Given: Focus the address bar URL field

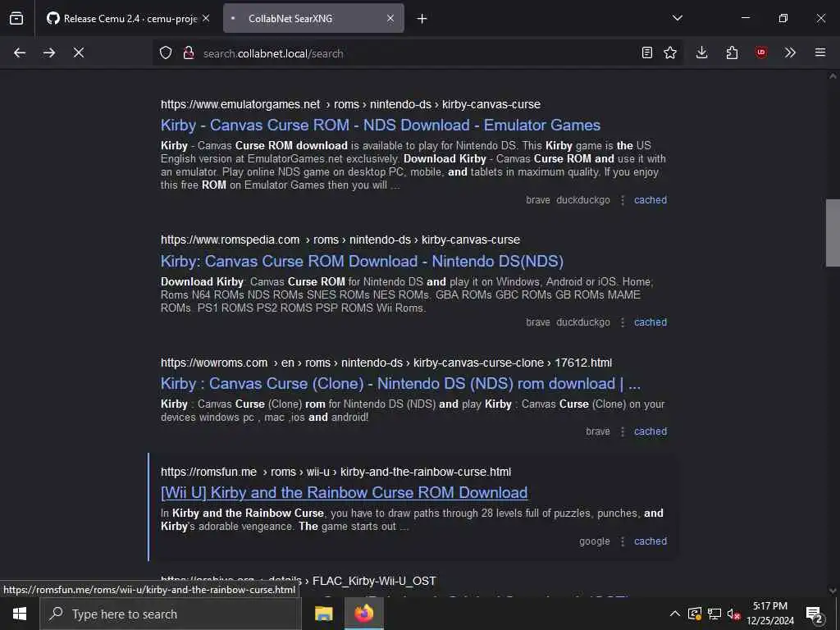Looking at the screenshot, I should (x=418, y=53).
